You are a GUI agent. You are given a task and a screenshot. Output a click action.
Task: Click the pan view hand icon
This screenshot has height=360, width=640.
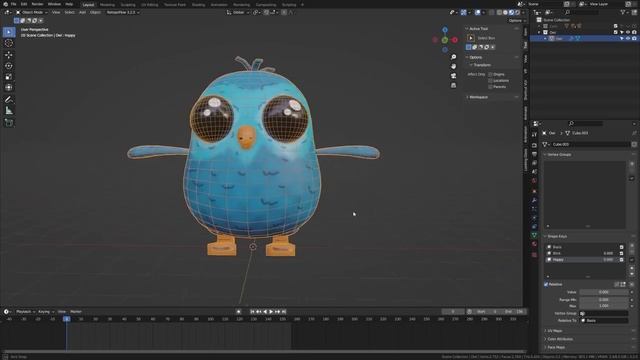[x=453, y=66]
